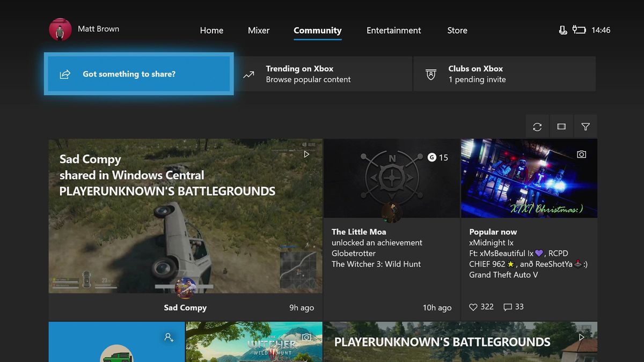Open the feed filter icon

click(586, 126)
